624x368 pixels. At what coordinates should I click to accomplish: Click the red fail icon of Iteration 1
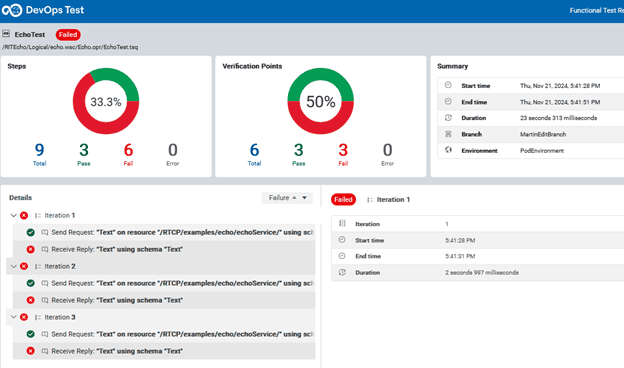tap(24, 215)
